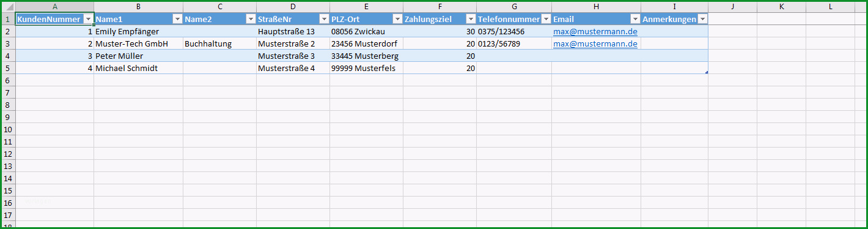Select the cell Emily Empfänger
868x229 pixels.
pos(138,31)
